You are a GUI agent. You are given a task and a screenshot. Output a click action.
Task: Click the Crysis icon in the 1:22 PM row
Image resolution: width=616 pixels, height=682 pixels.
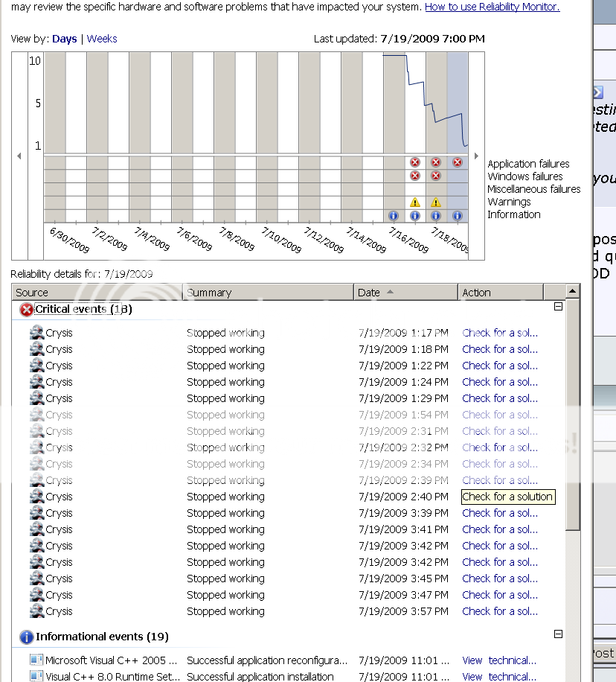(x=37, y=366)
